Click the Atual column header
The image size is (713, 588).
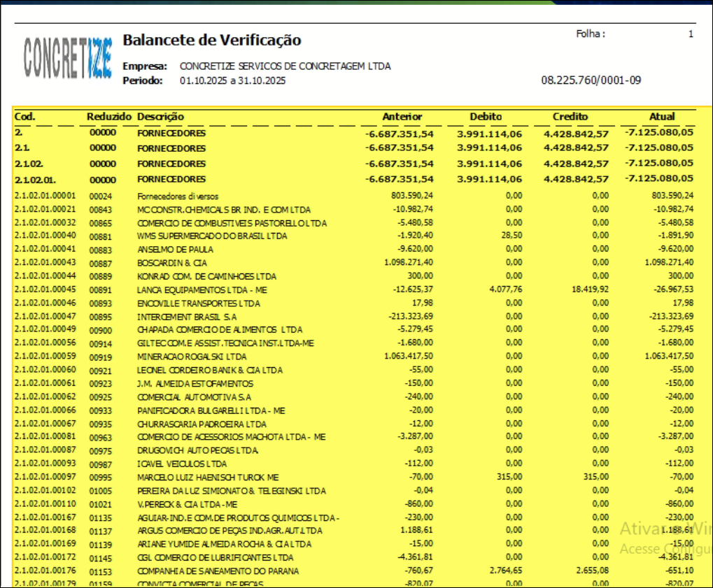[661, 117]
